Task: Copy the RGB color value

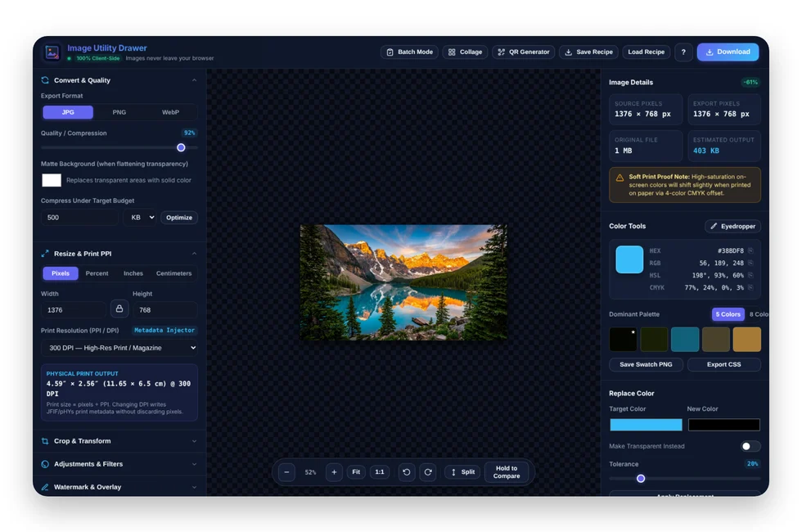Action: pos(750,263)
